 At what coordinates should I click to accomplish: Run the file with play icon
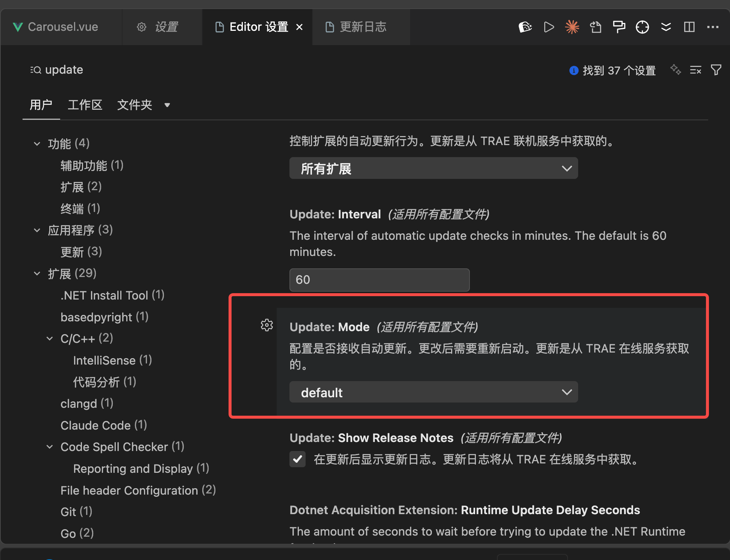point(549,27)
